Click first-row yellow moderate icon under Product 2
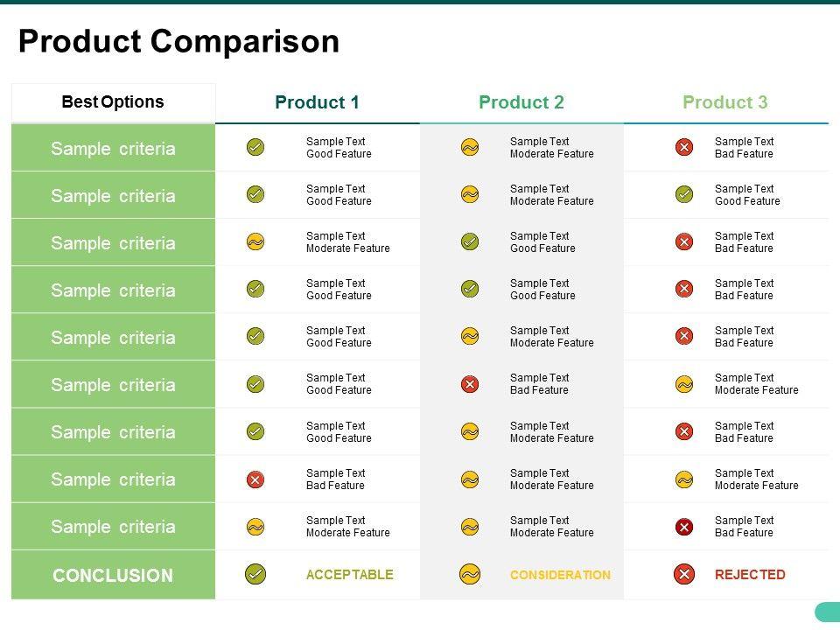 [x=470, y=147]
